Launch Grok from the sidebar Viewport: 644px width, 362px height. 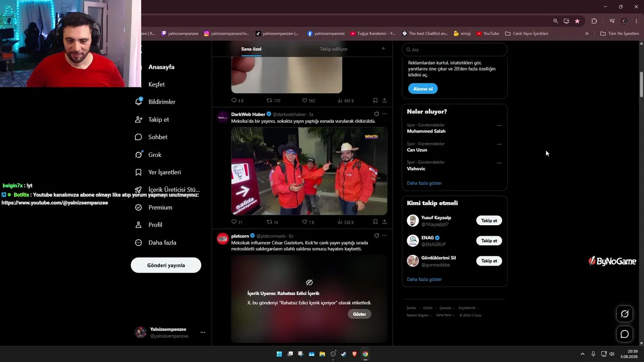148,154
